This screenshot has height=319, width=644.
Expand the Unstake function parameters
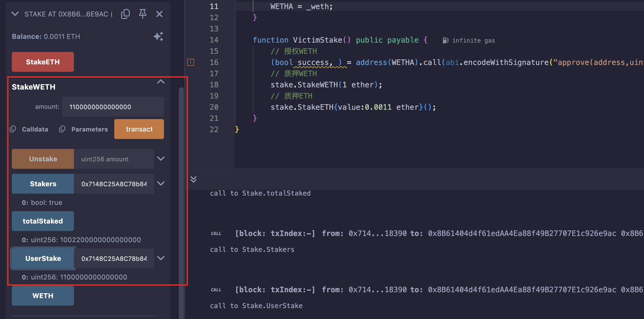click(x=161, y=159)
